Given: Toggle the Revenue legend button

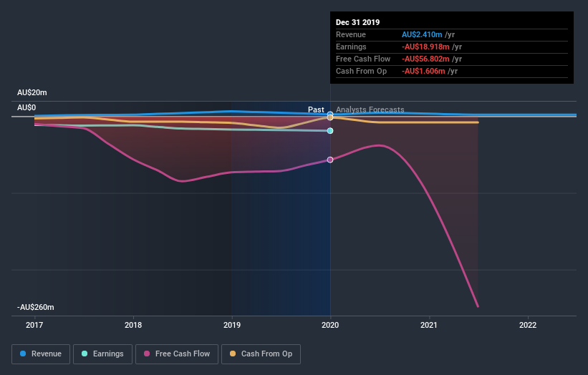Looking at the screenshot, I should point(41,354).
